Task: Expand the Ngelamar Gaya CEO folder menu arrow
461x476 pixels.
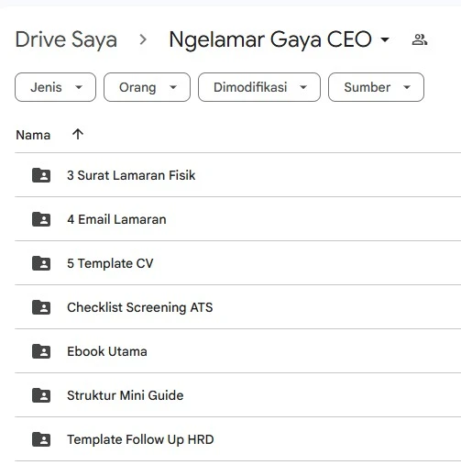Action: (385, 39)
